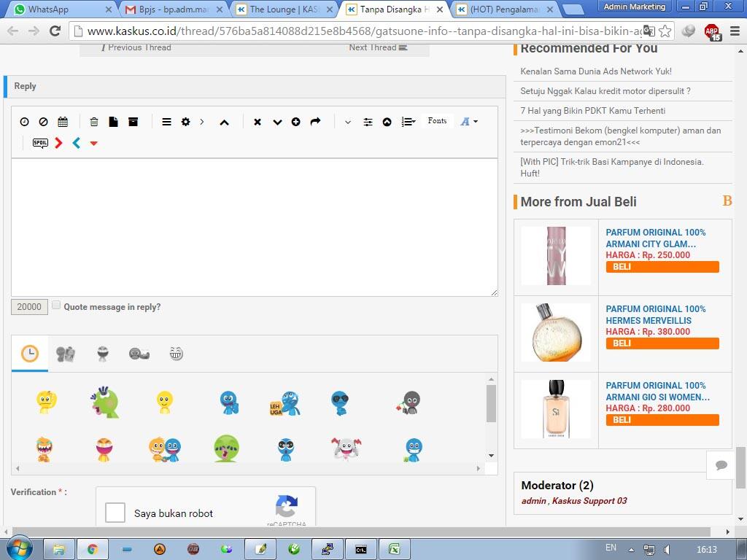The width and height of the screenshot is (747, 560).
Task: Click the curved share arrow icon in the toolbar
Action: pyautogui.click(x=315, y=122)
